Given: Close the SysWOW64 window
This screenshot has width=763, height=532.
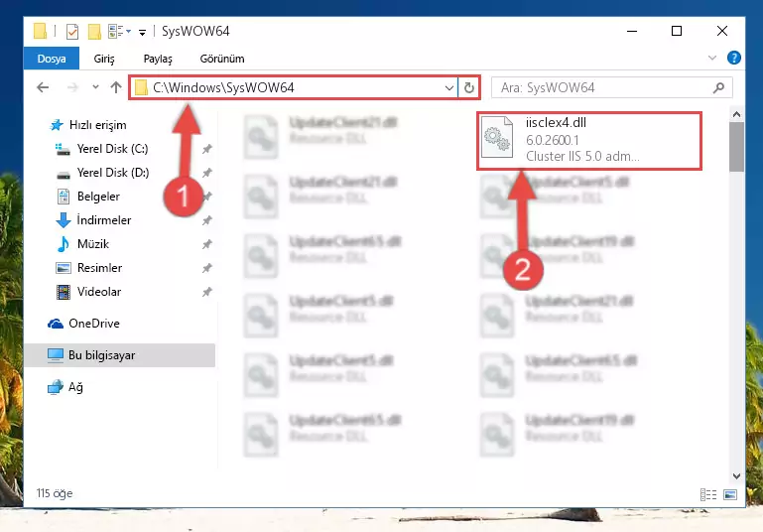Looking at the screenshot, I should (722, 31).
